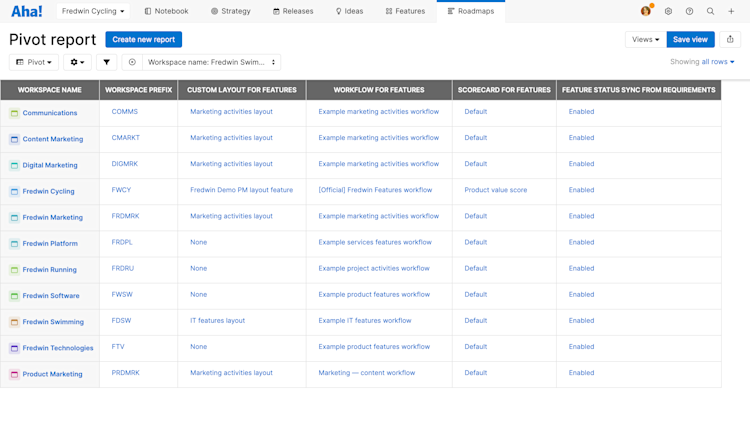Click the COMMS prefix cell
The width and height of the screenshot is (750, 439).
coord(124,111)
